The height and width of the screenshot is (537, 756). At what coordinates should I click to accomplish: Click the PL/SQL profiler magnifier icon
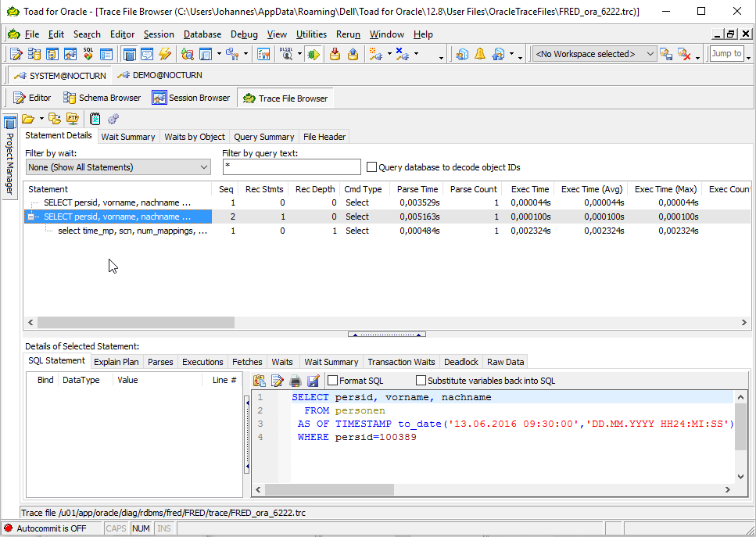[x=287, y=54]
